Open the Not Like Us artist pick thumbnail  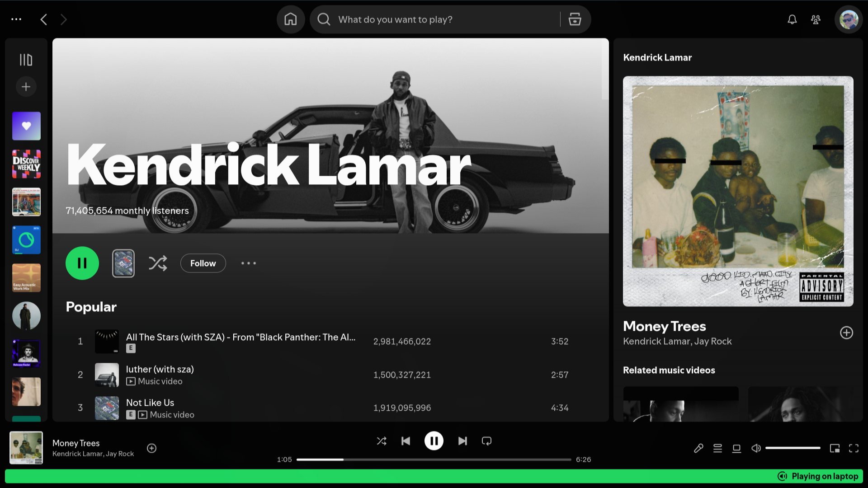[x=123, y=263]
